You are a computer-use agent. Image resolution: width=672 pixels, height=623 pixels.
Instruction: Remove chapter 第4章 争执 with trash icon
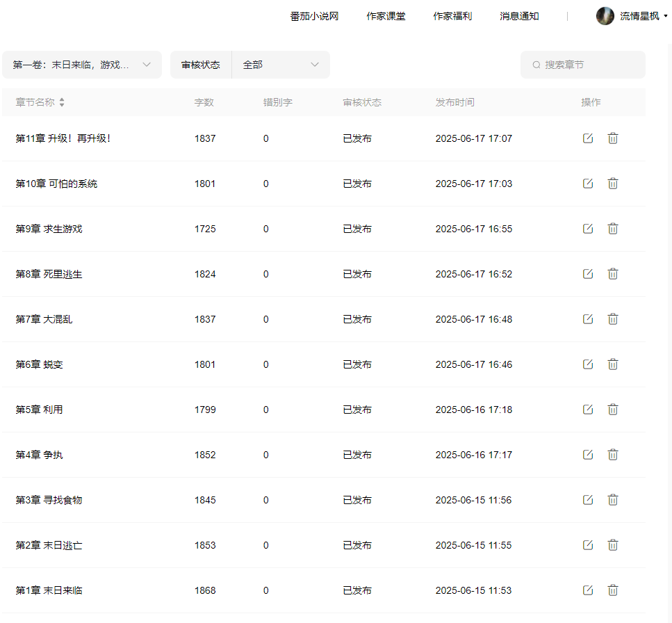pos(613,455)
